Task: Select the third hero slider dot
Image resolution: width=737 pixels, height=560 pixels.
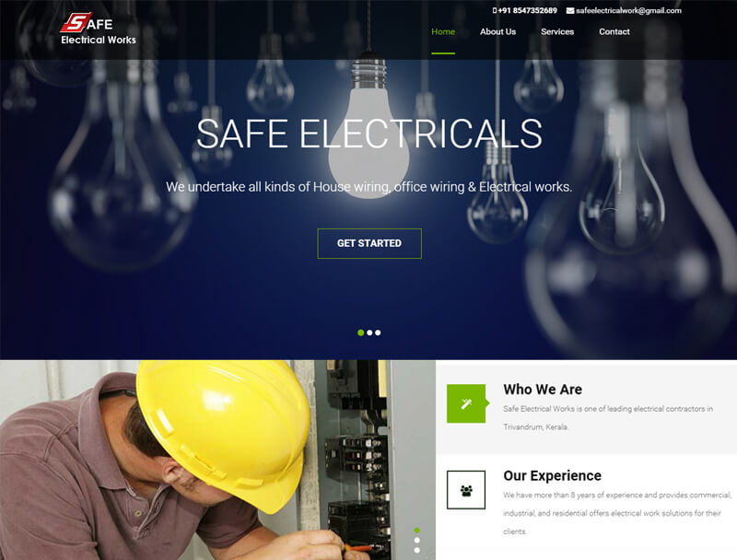Action: [x=378, y=332]
